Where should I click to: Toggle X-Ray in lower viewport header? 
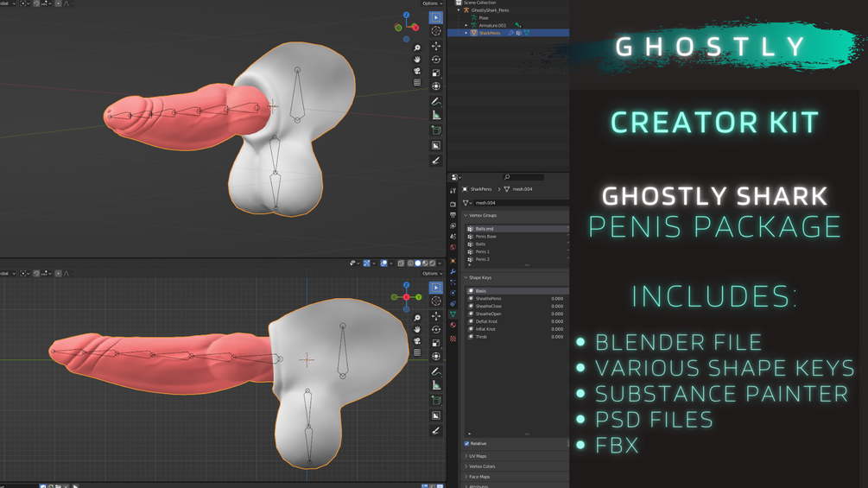point(401,263)
